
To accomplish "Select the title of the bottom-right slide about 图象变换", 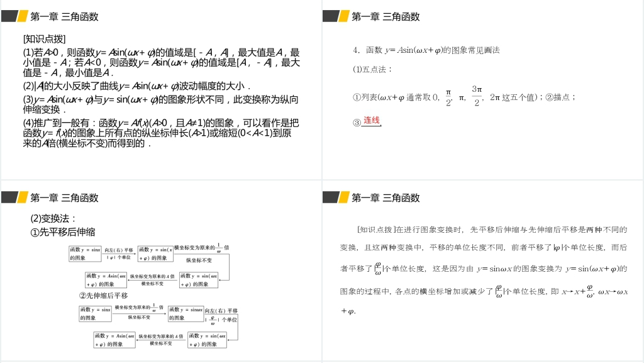I will pos(386,198).
